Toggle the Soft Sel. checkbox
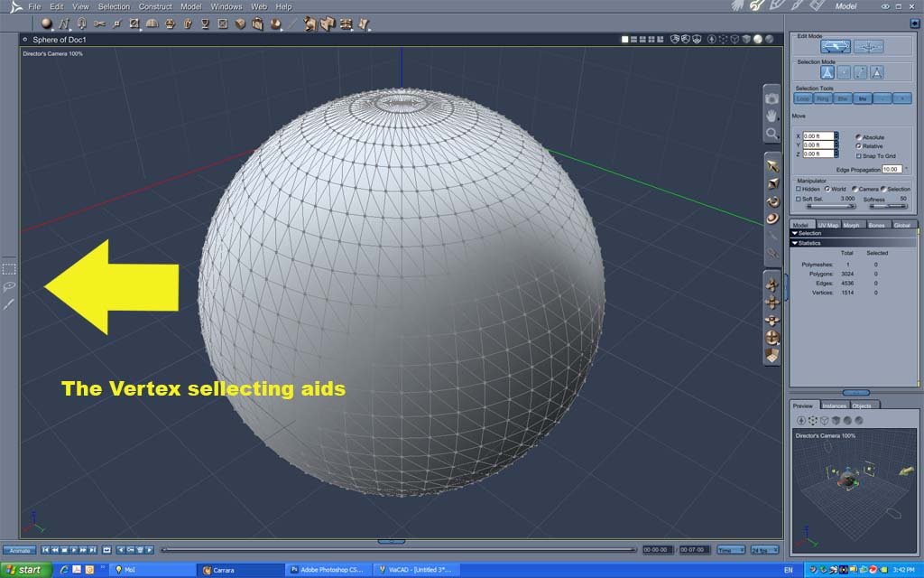 click(x=799, y=199)
